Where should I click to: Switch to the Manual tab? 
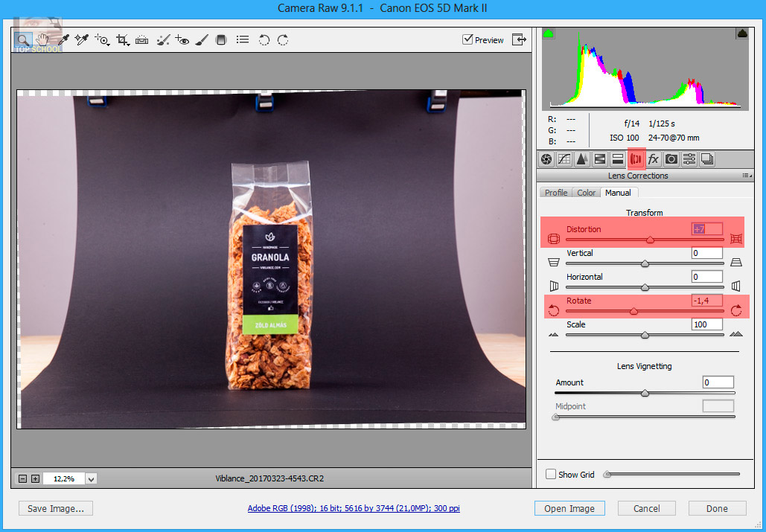(618, 193)
